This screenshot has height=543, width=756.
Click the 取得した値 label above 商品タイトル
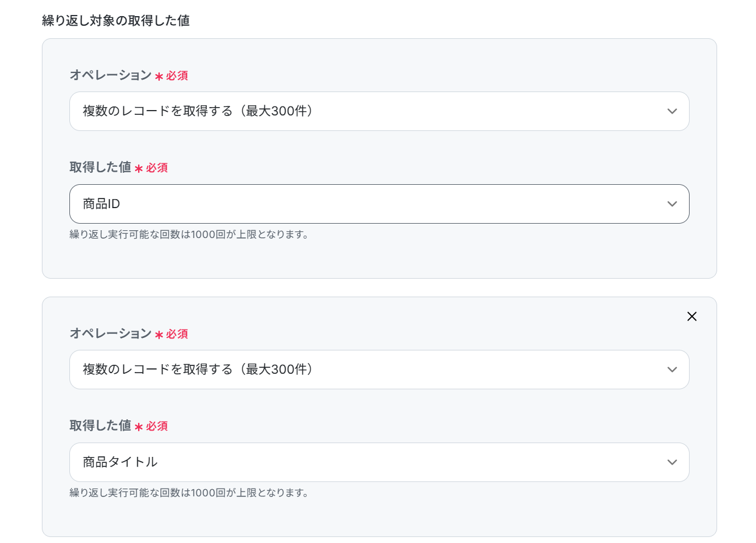click(100, 426)
